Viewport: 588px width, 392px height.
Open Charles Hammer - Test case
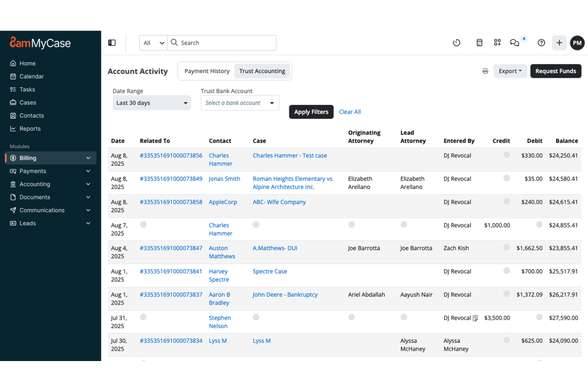(290, 156)
